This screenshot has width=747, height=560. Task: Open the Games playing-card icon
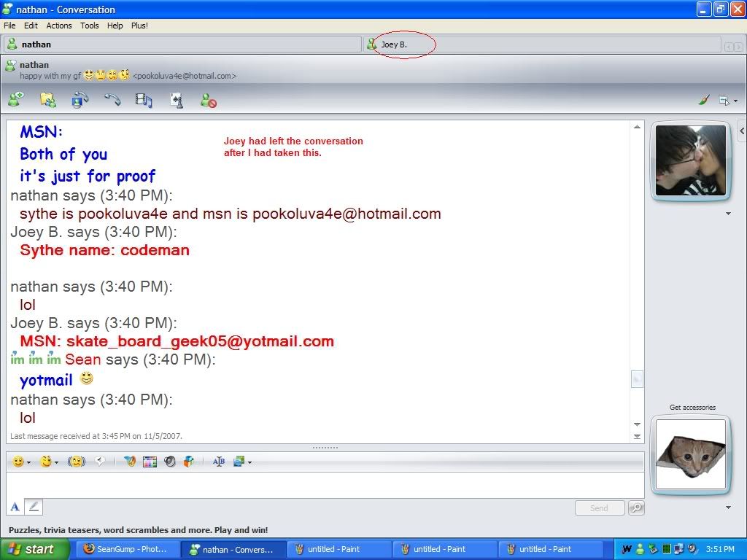click(x=177, y=99)
